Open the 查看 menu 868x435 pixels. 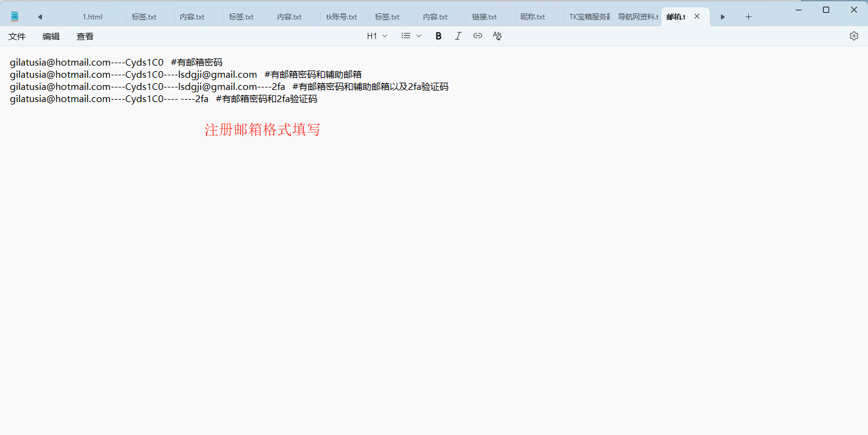tap(85, 36)
